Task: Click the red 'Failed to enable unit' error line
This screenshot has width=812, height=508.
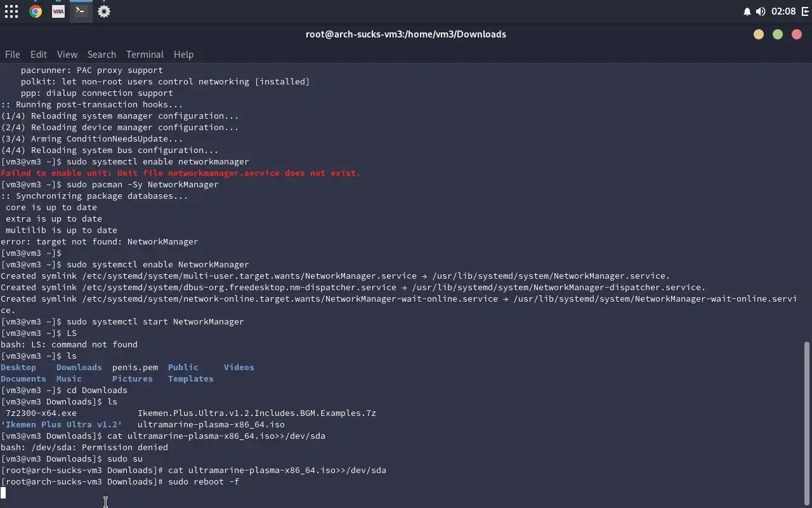Action: click(181, 173)
